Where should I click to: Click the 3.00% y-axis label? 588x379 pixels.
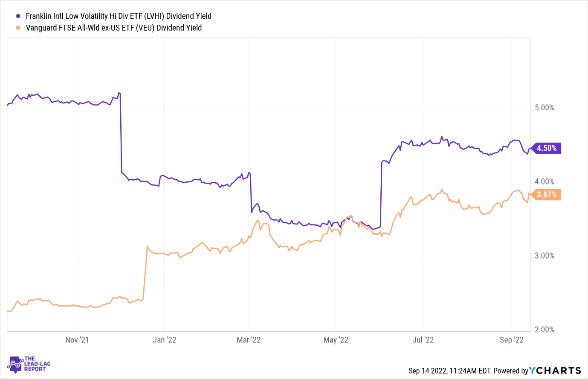pos(545,256)
